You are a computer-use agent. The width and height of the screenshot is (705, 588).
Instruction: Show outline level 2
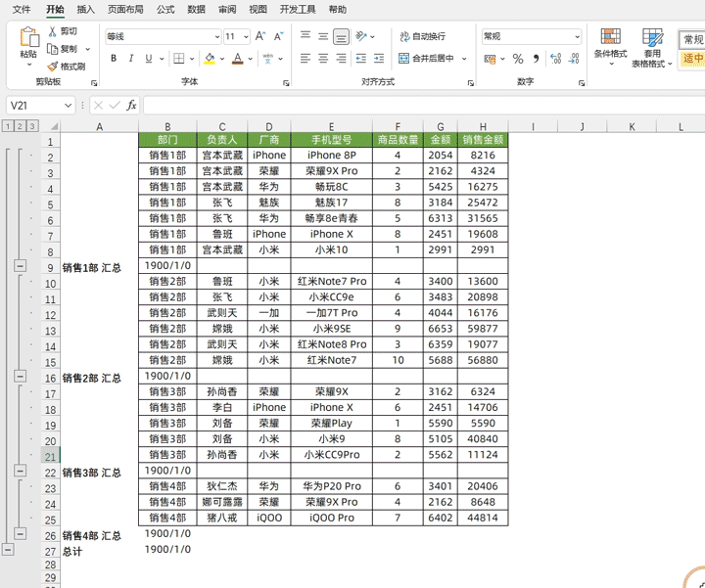tap(20, 126)
